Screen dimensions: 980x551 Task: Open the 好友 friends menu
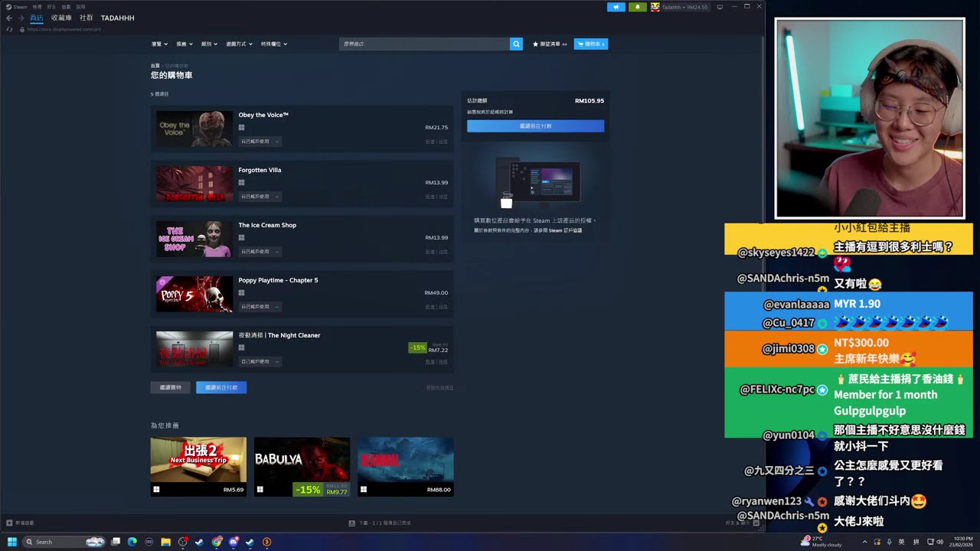(x=51, y=7)
